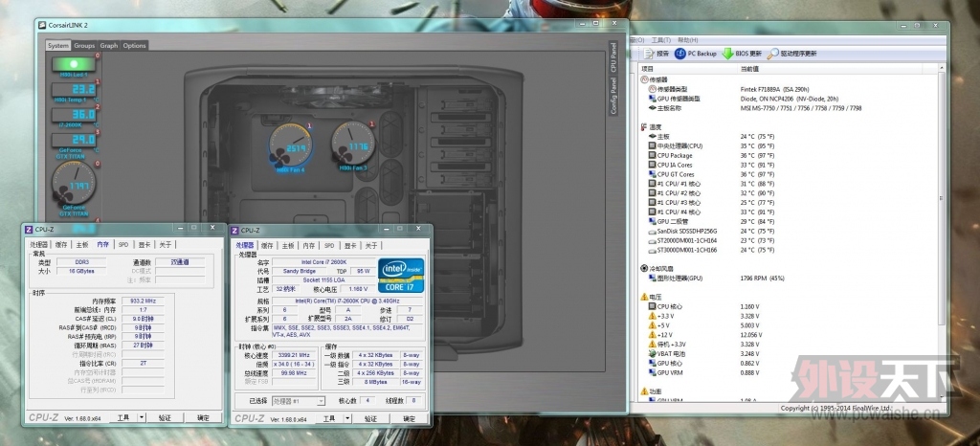Click GeForce GTX TITAN fan gauge 1797
980x446 pixels.
tap(73, 185)
